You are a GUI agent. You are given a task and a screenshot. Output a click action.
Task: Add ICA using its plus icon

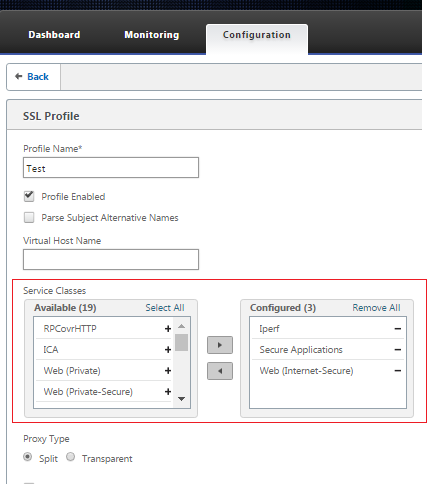(x=168, y=350)
